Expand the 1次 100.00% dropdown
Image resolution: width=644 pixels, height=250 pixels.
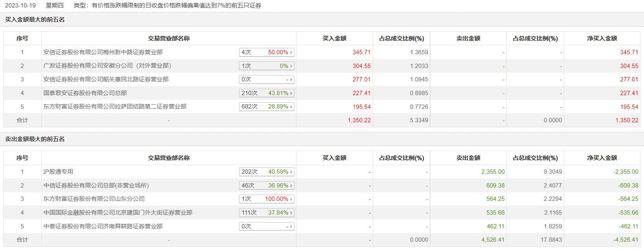pos(267,199)
